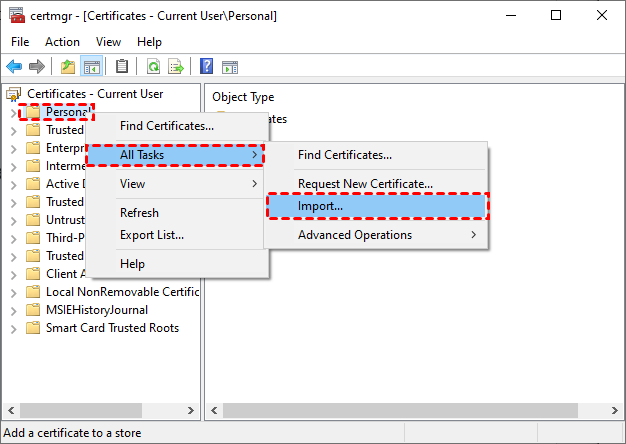Toggle Show/Hide Action Pane toolbar icon
Viewport: 626px width, 444px height.
point(230,67)
